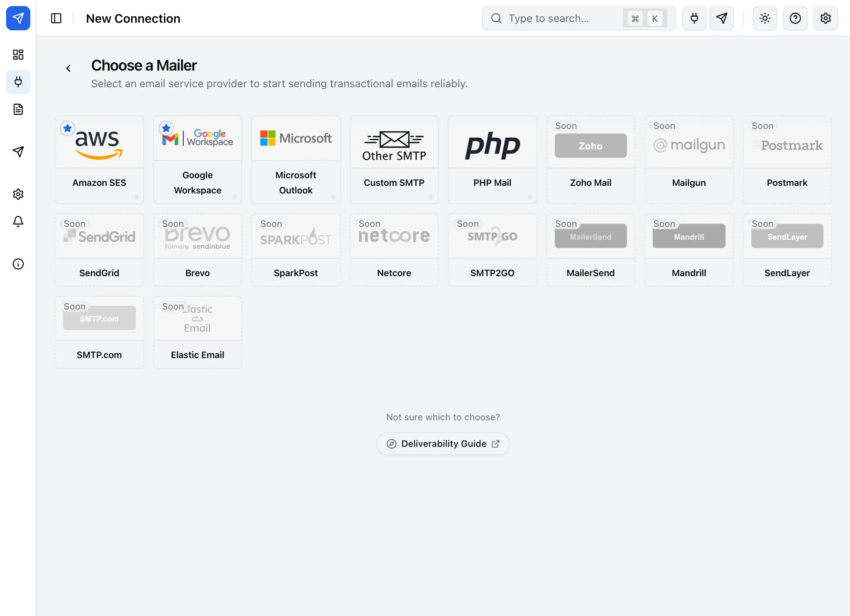Click the star badge on Google Workspace card
Viewport: 850px width, 616px height.
[166, 128]
